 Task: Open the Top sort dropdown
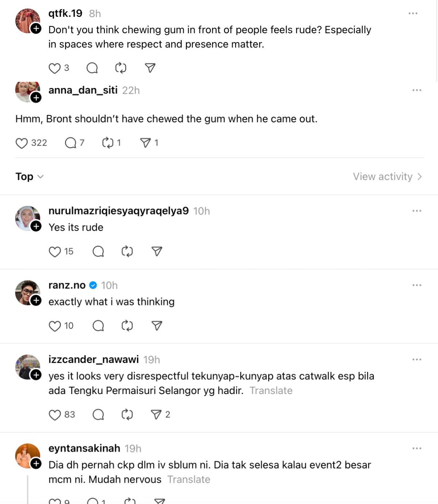pos(29,177)
